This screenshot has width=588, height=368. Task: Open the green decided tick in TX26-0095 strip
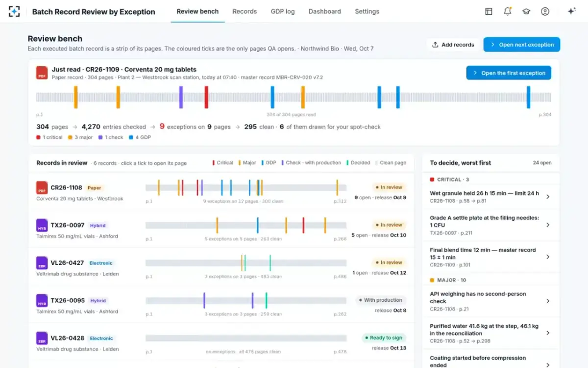click(x=266, y=300)
